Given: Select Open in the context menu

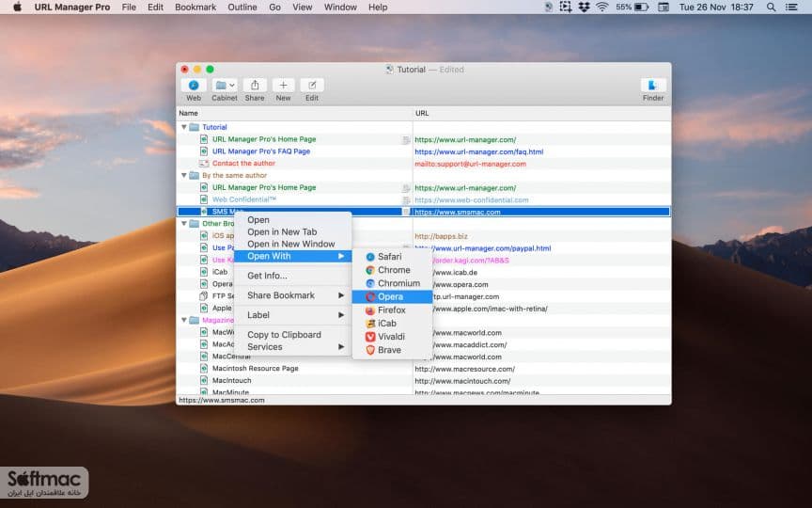Looking at the screenshot, I should (x=292, y=220).
